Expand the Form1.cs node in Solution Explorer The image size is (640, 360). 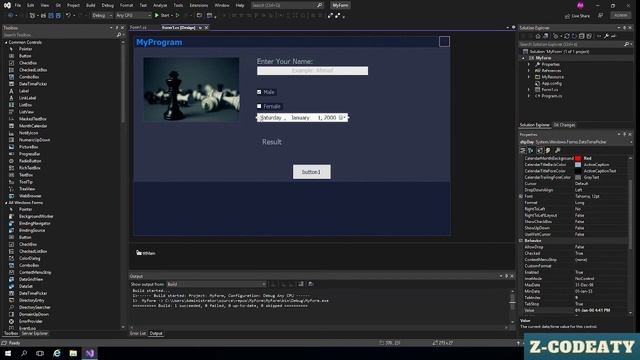pyautogui.click(x=529, y=89)
